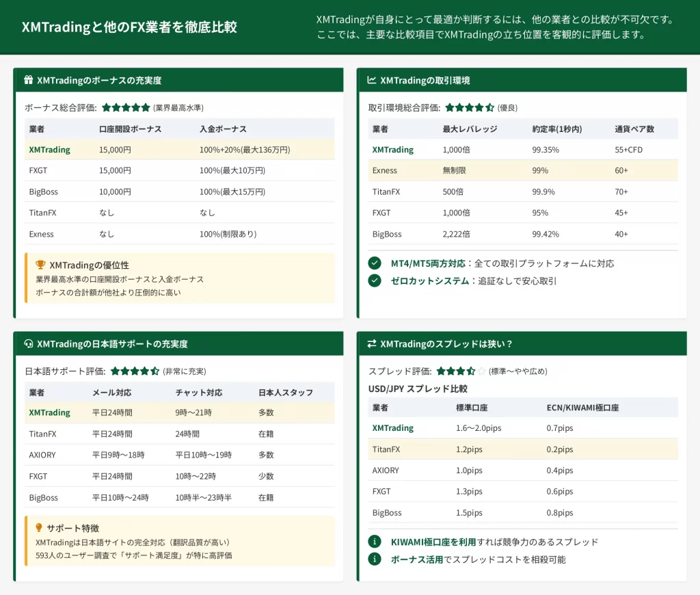Click the gift icon beside the bonus heading

(29, 80)
